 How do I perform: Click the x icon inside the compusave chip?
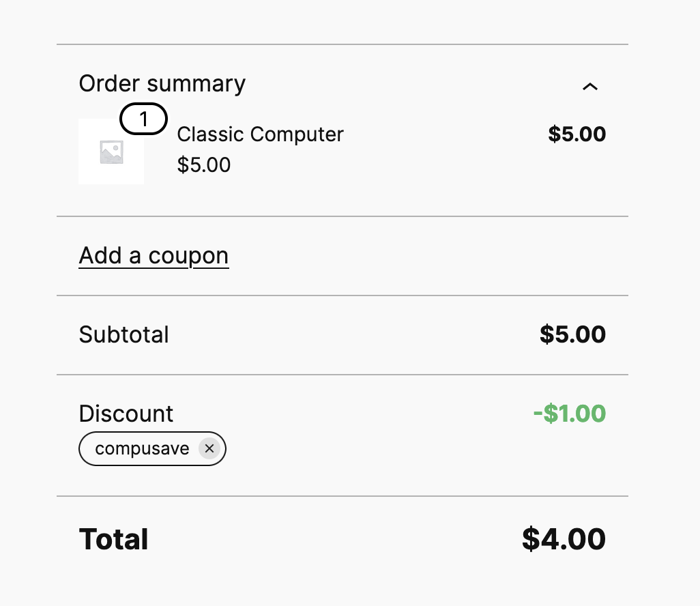pyautogui.click(x=209, y=448)
